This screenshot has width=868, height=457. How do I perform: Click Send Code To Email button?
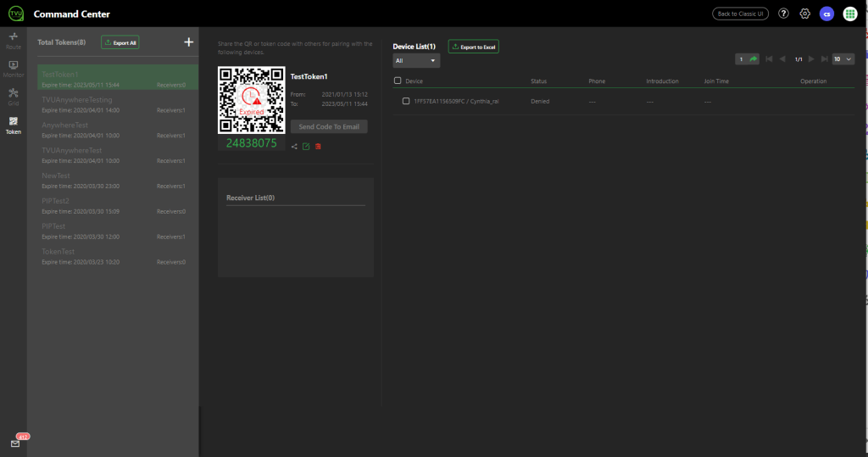click(329, 126)
